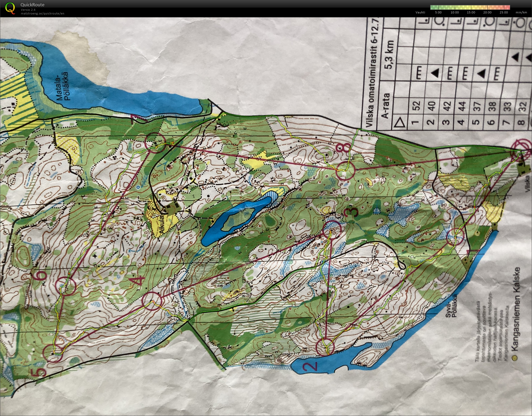
Task: Open the matstroeng.se/quickroute/en link
Action: 42,13
